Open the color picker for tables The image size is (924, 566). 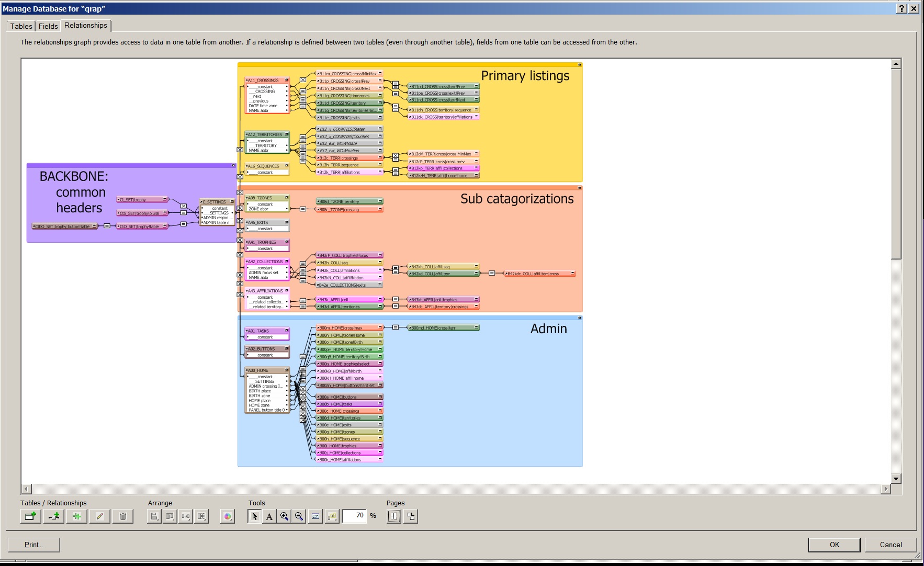click(x=227, y=516)
